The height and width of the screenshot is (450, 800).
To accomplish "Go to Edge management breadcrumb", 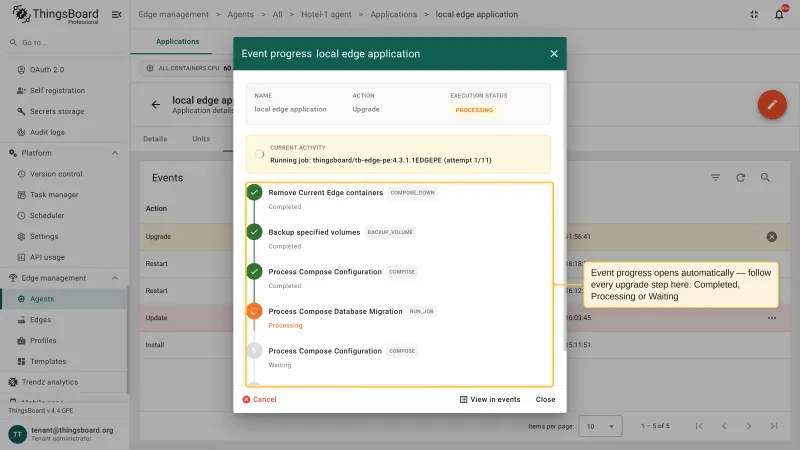I will tap(173, 14).
